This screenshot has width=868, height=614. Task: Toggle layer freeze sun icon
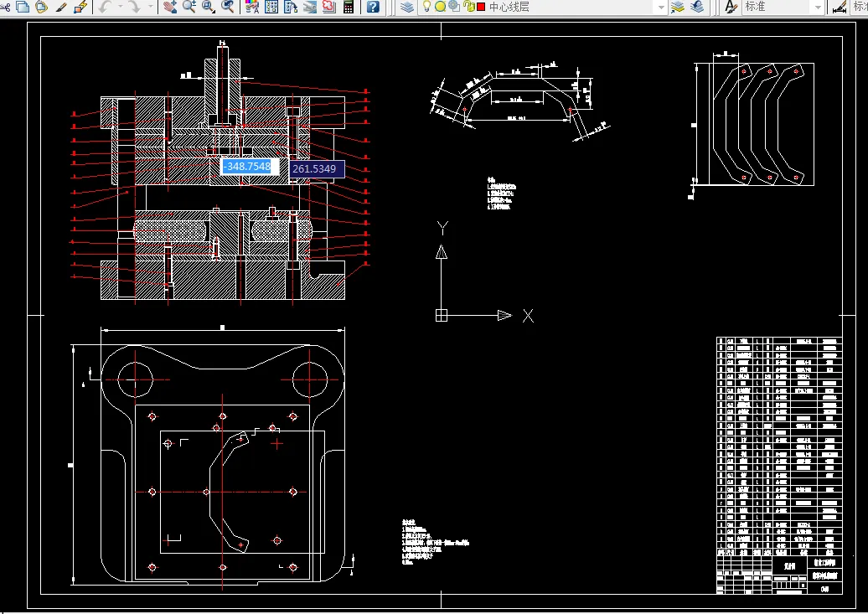(x=440, y=7)
